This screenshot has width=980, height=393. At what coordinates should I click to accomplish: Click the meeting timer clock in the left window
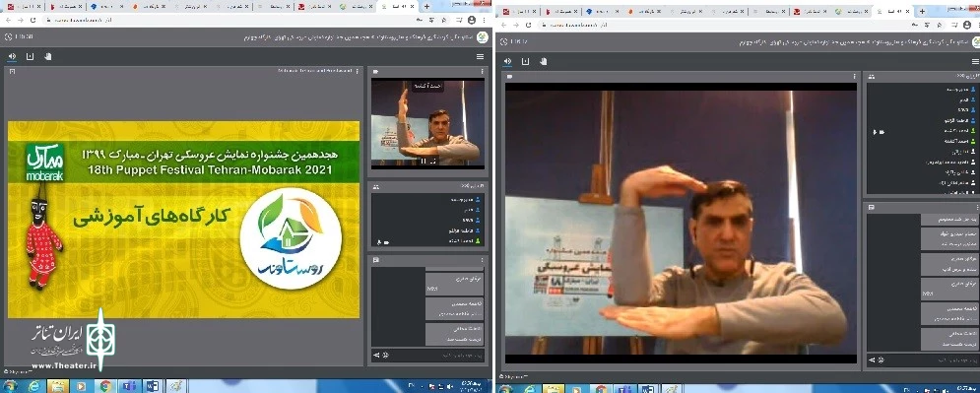8,36
